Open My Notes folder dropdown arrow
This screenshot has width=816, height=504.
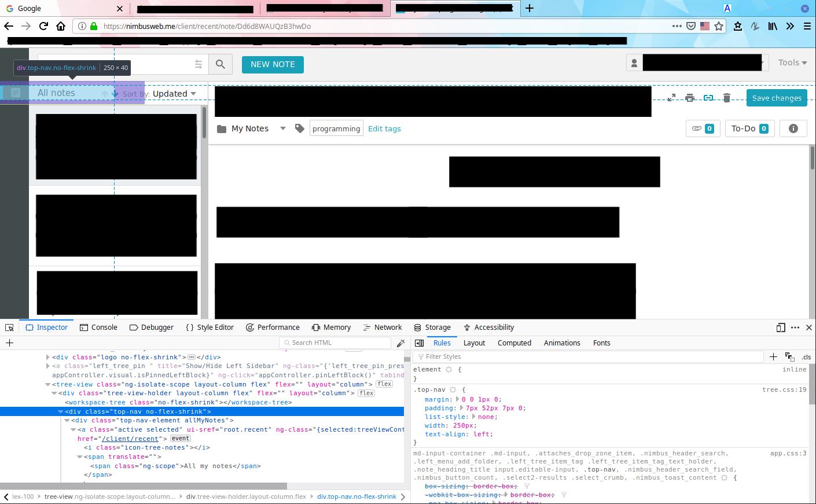[283, 128]
